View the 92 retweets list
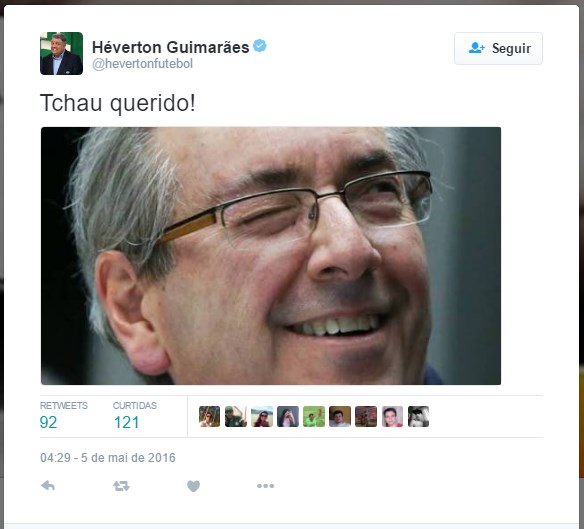Viewport: 584px width, 529px height. point(64,415)
